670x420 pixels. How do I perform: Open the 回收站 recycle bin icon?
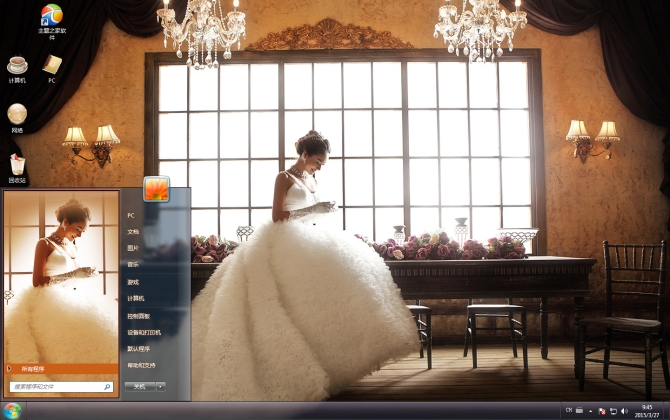[17, 164]
